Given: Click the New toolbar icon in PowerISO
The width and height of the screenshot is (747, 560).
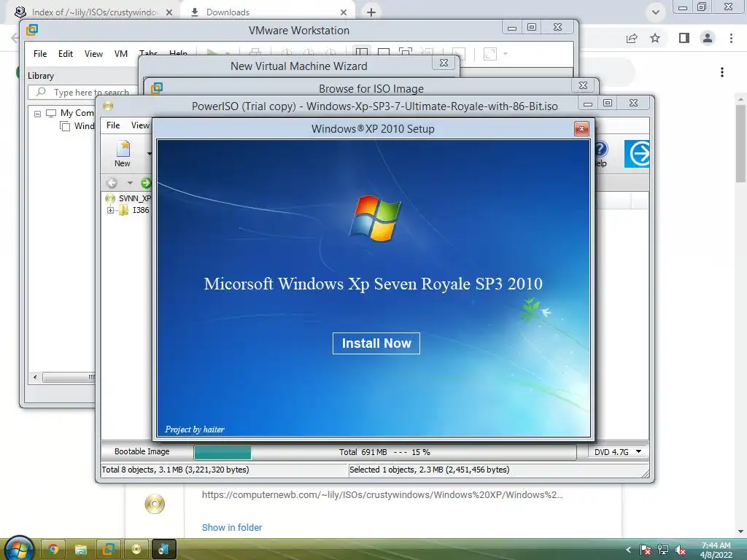Looking at the screenshot, I should tap(123, 154).
